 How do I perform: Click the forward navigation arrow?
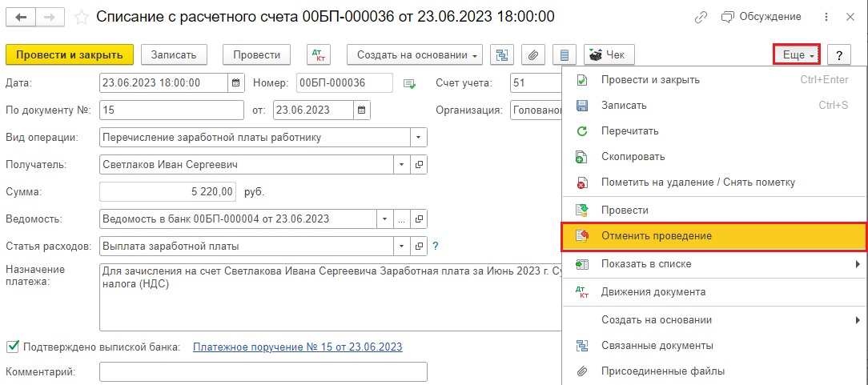[50, 17]
